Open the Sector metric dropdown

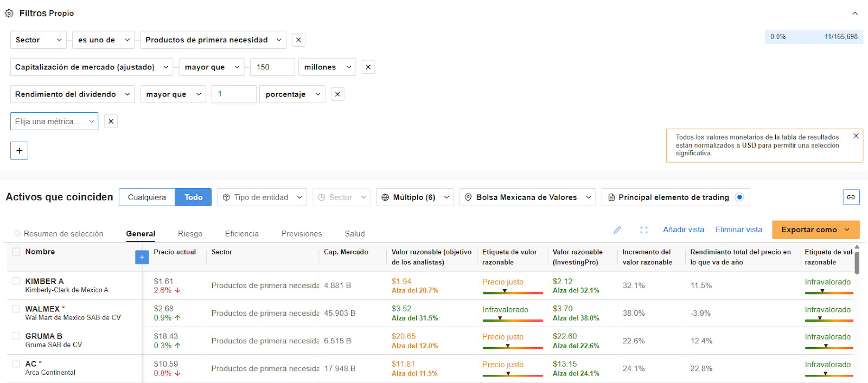[39, 40]
